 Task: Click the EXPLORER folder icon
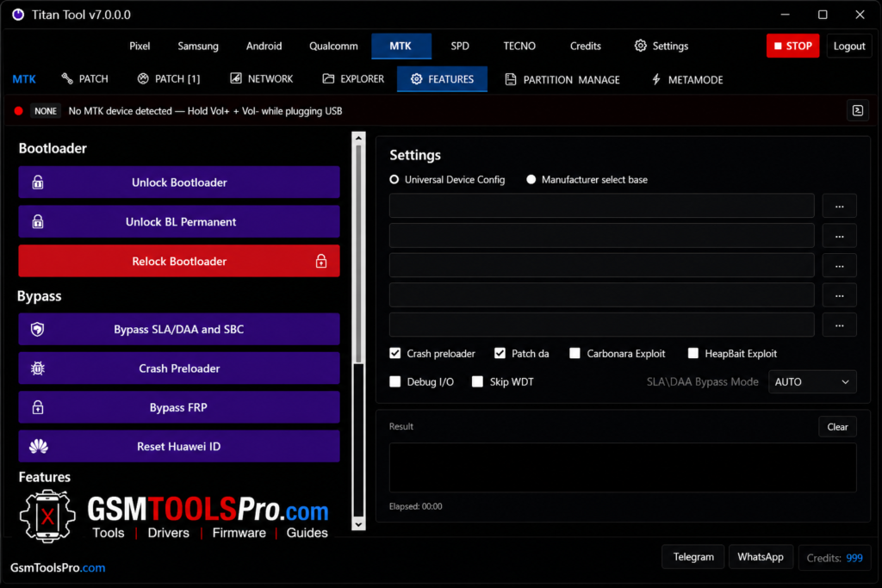[x=328, y=78]
